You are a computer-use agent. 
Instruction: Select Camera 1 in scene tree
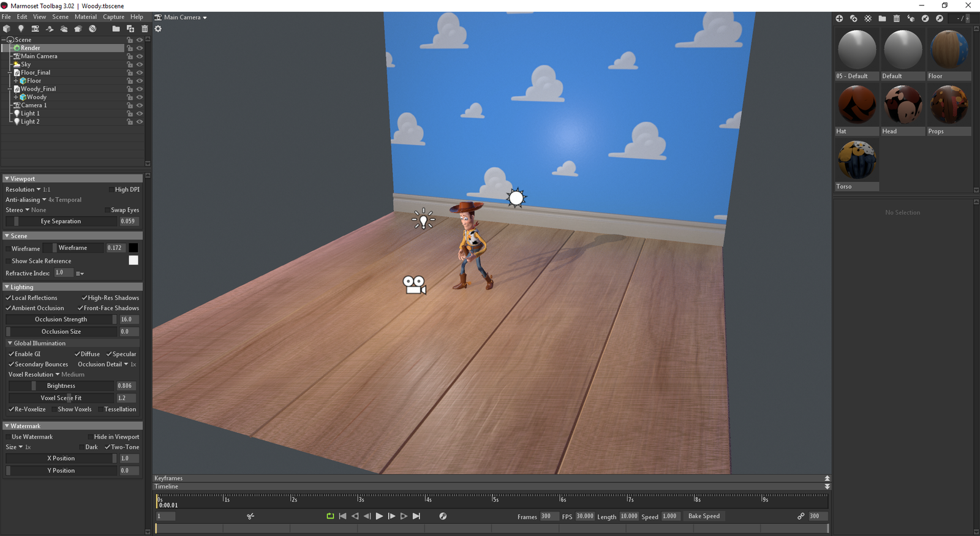coord(34,105)
